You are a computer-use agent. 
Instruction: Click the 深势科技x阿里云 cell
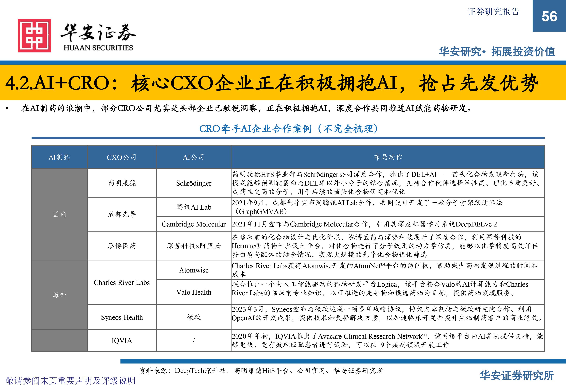tap(194, 246)
